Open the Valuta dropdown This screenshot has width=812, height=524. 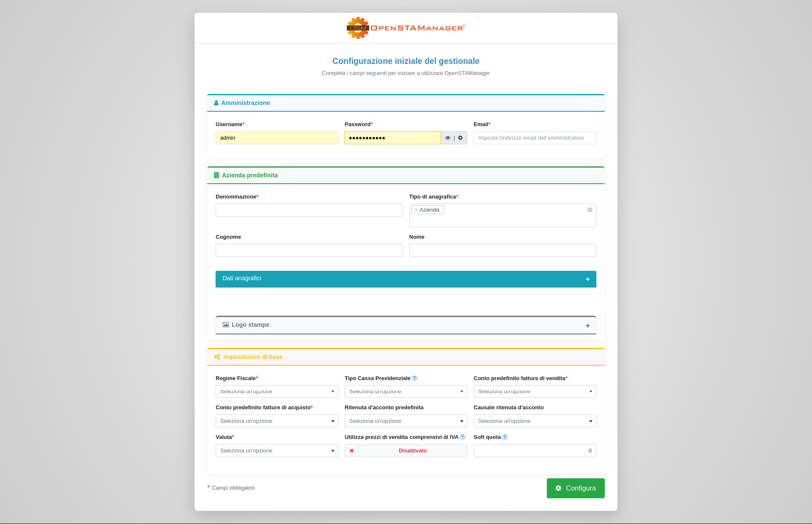tap(277, 451)
